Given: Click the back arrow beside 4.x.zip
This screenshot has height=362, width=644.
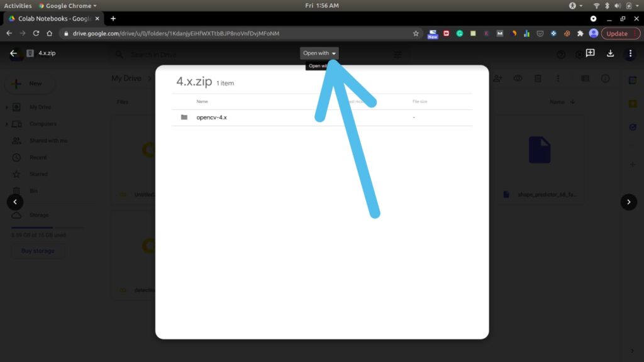Looking at the screenshot, I should click(x=14, y=53).
